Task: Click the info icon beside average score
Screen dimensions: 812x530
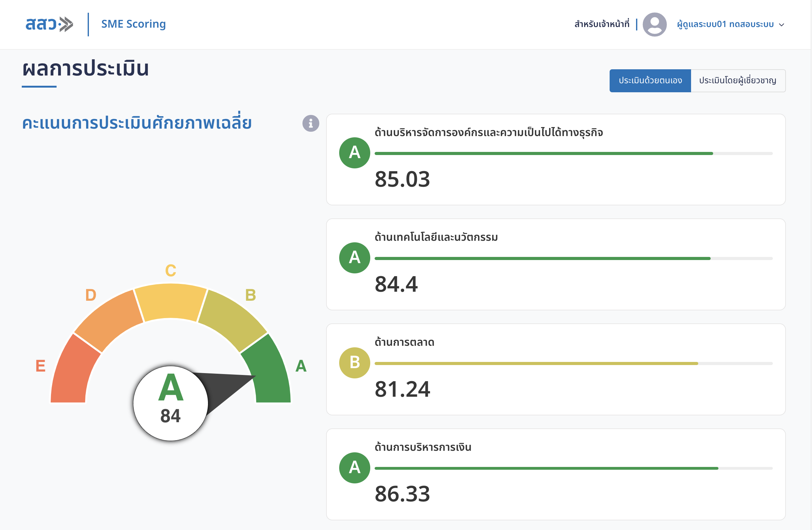Action: pos(311,123)
